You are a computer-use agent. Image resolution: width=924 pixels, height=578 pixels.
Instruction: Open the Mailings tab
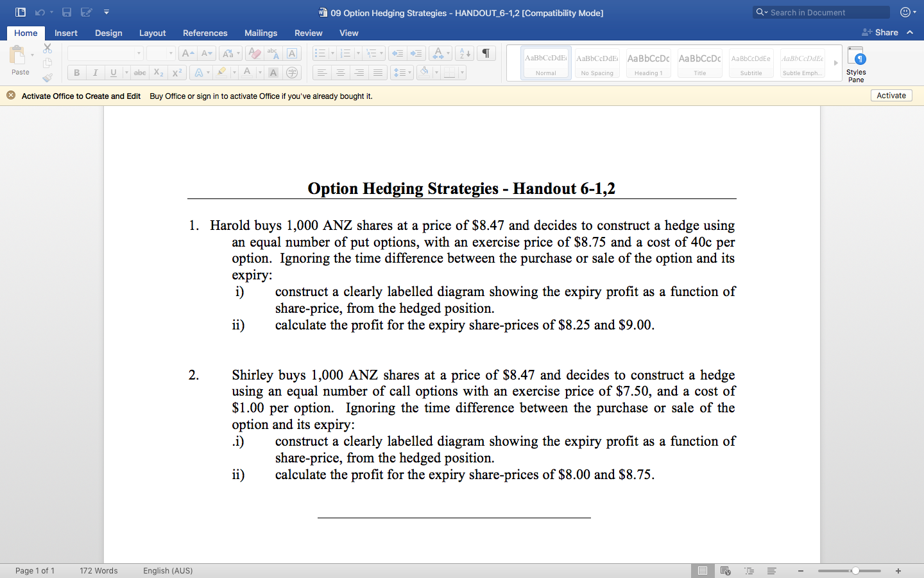tap(261, 33)
